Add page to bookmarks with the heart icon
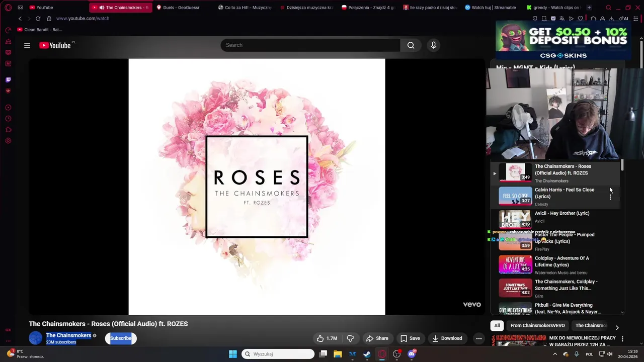This screenshot has width=644, height=362. coord(580,19)
